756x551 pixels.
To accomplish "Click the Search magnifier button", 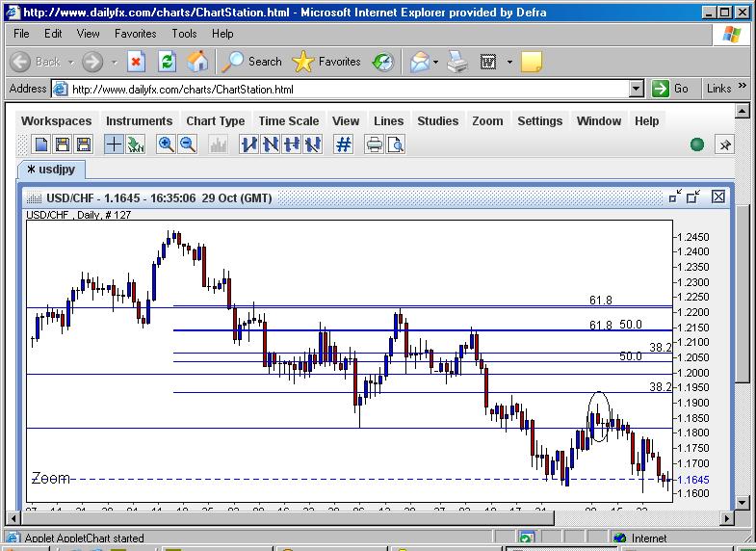I will pyautogui.click(x=251, y=62).
